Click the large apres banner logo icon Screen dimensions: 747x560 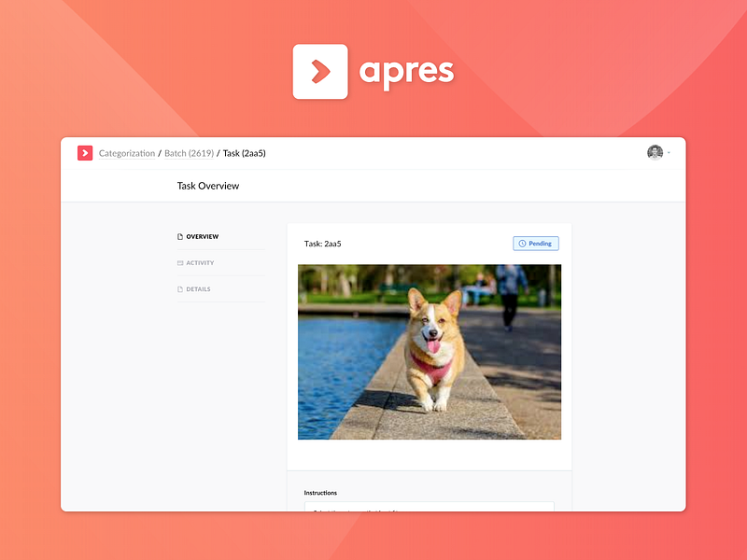pos(320,72)
